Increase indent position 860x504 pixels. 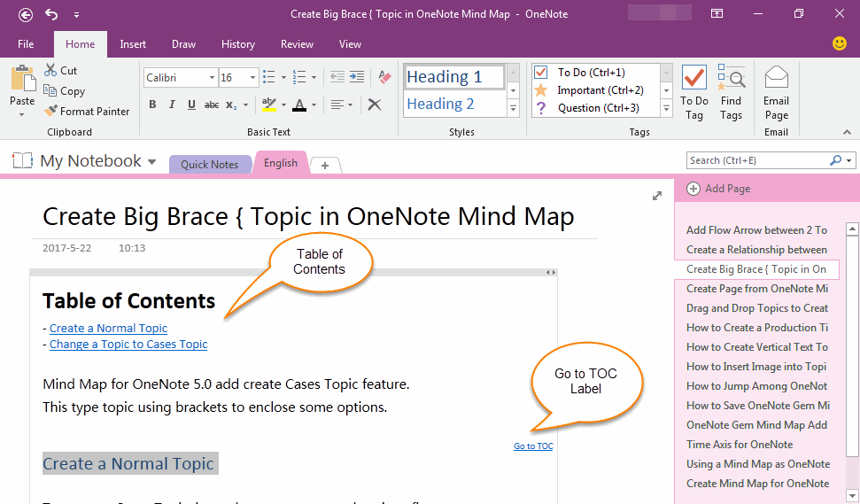357,77
